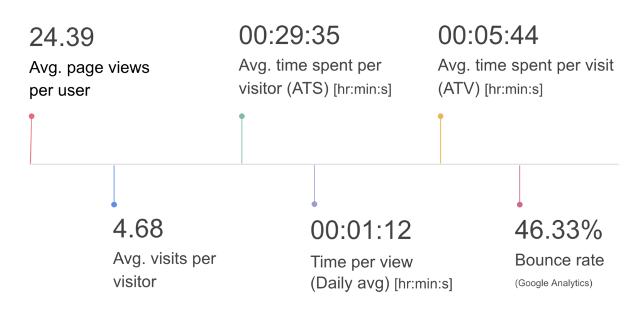The image size is (644, 315).
Task: Select the 46.33% bounce rate value
Action: pyautogui.click(x=558, y=230)
